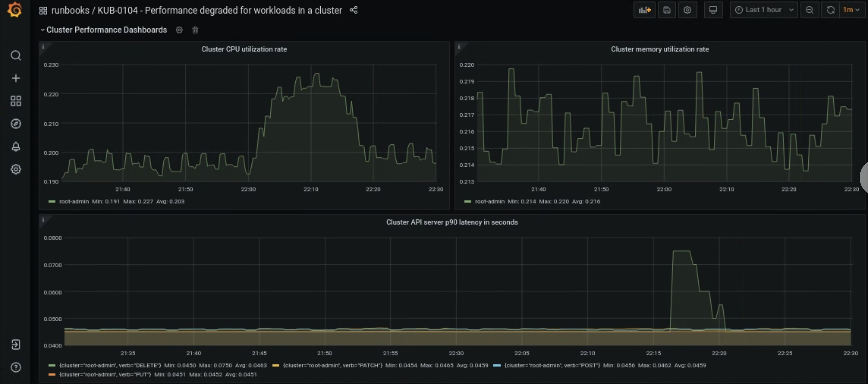Click the Search sidebar icon
The image size is (868, 384).
[15, 55]
